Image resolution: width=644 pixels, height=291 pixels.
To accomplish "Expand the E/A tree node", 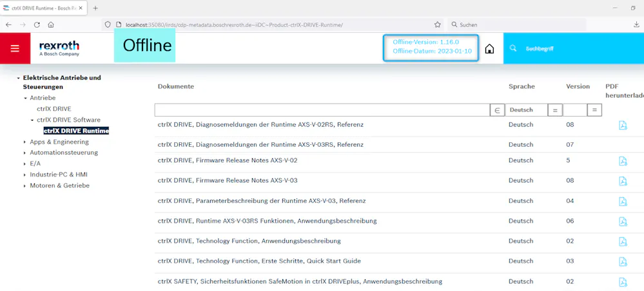I will coord(26,164).
